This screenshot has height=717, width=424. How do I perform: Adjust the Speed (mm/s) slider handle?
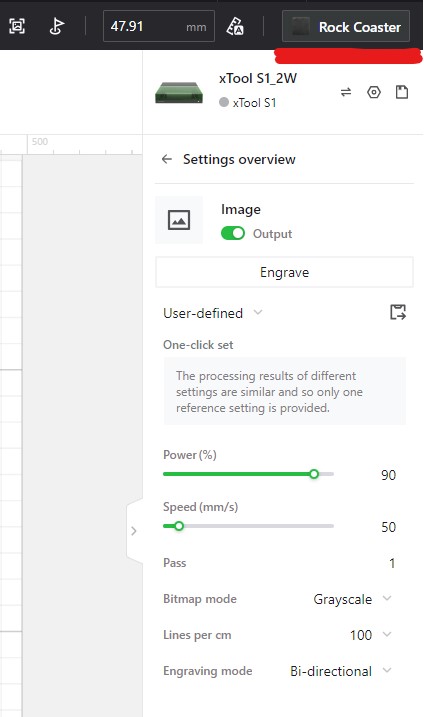179,526
